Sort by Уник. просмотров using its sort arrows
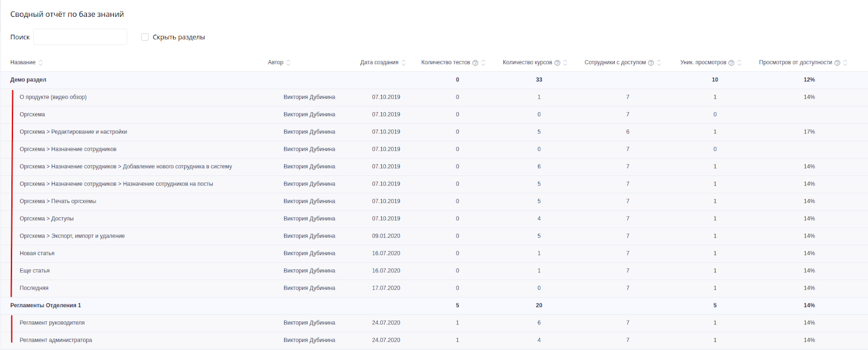The height and width of the screenshot is (350, 868). click(739, 63)
